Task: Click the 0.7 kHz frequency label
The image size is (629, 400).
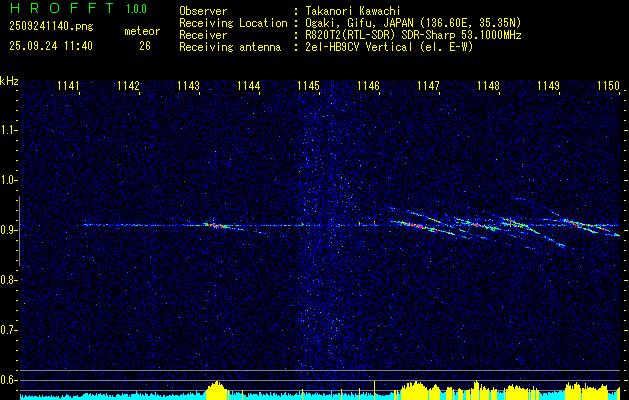Action: 8,330
